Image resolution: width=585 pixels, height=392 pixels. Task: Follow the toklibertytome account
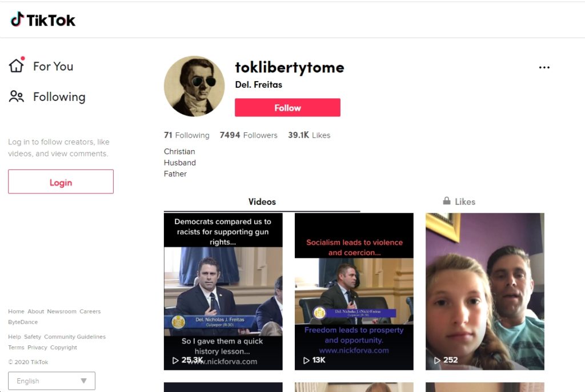(x=287, y=108)
